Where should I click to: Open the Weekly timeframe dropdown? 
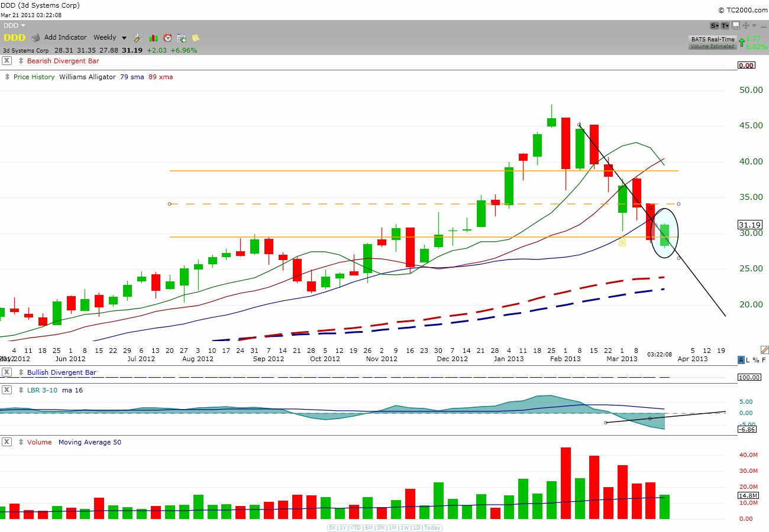[110, 37]
